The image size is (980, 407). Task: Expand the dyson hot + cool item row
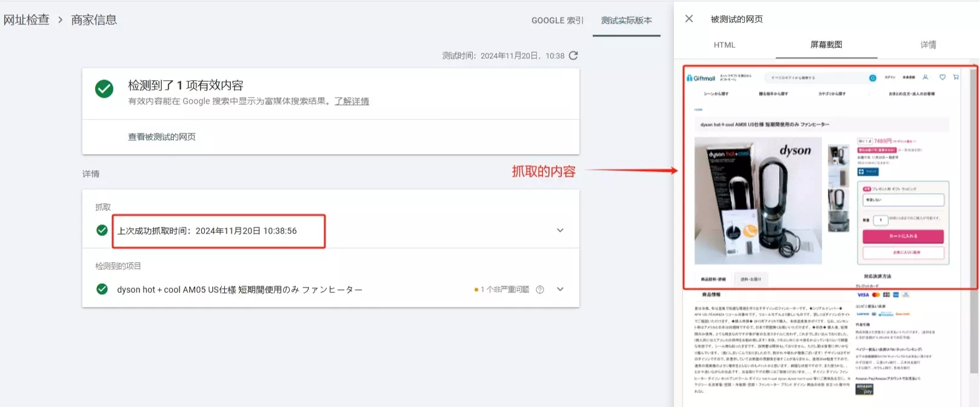click(560, 289)
